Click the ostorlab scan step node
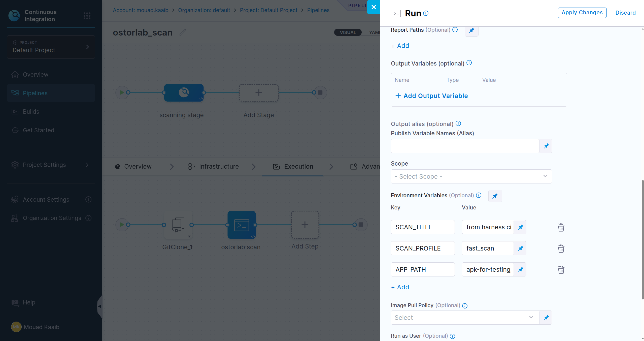 pos(241,225)
